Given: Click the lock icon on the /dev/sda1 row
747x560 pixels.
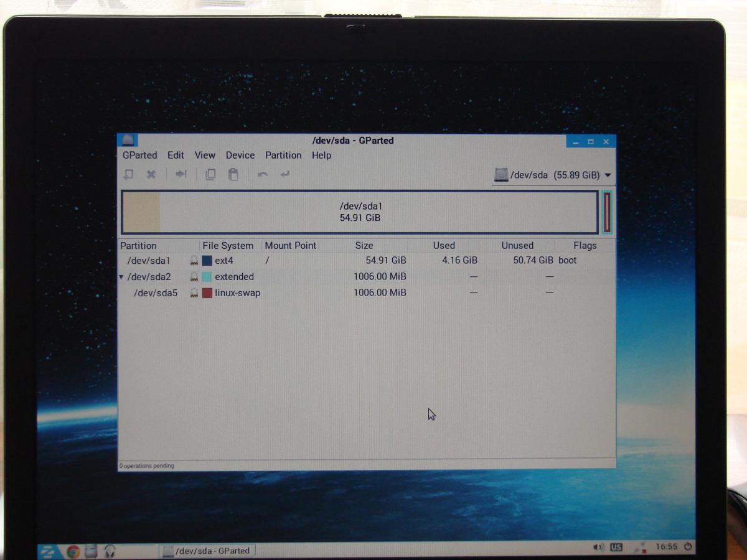Looking at the screenshot, I should click(194, 261).
